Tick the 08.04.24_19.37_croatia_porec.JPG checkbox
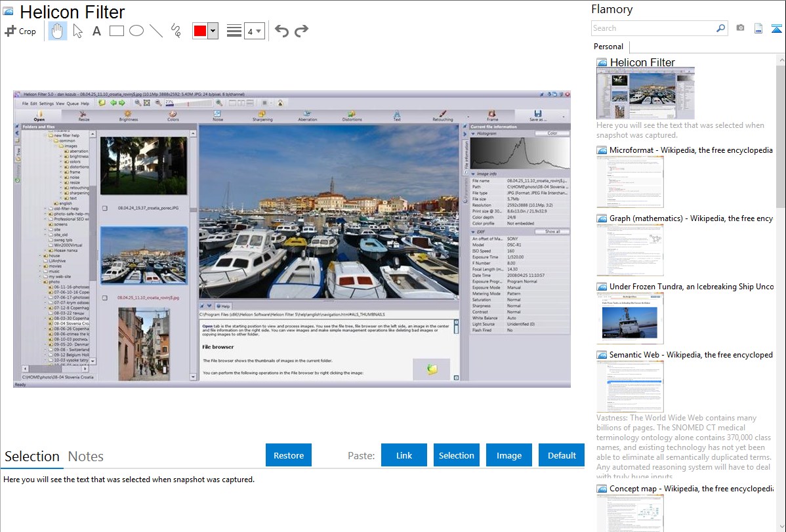The height and width of the screenshot is (532, 786). (105, 208)
